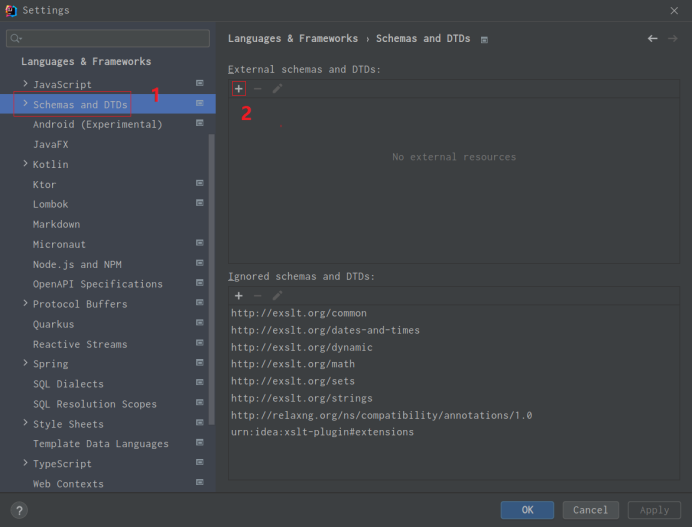Navigate forward with the right arrow icon

(673, 39)
